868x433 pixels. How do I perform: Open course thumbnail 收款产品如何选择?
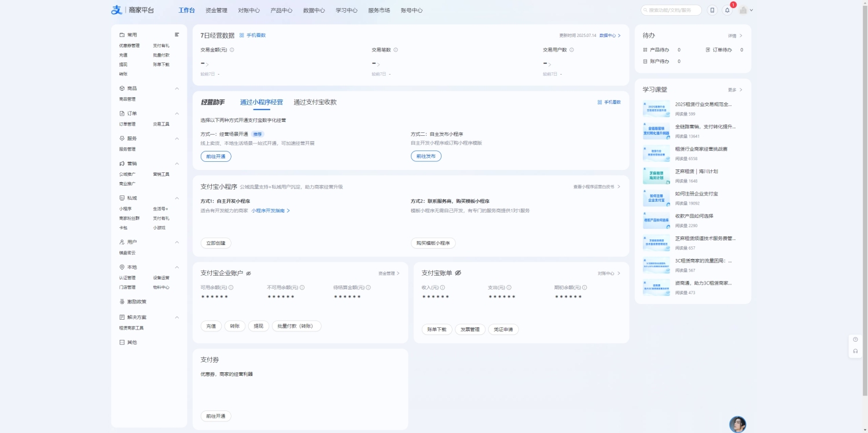tap(656, 220)
